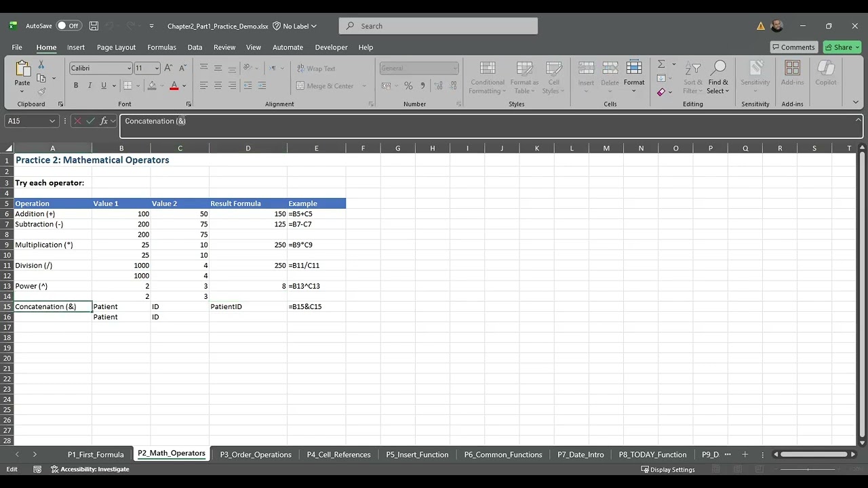Click the Comments button
Image resolution: width=868 pixels, height=488 pixels.
(793, 47)
